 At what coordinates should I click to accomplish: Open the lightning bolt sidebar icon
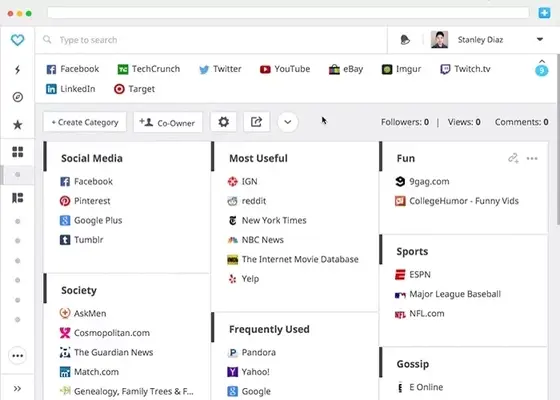tap(17, 70)
